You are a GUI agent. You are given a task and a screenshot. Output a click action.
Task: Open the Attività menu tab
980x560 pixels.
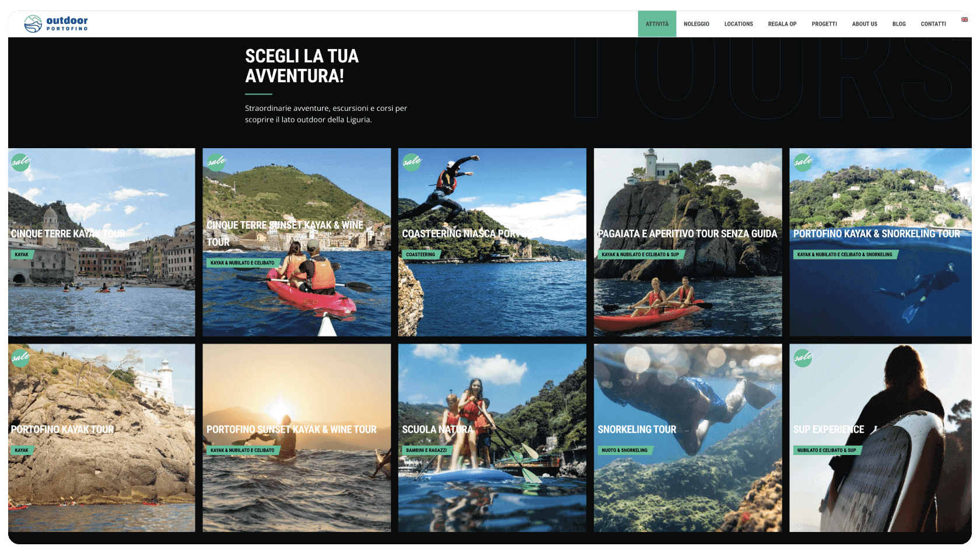[657, 24]
